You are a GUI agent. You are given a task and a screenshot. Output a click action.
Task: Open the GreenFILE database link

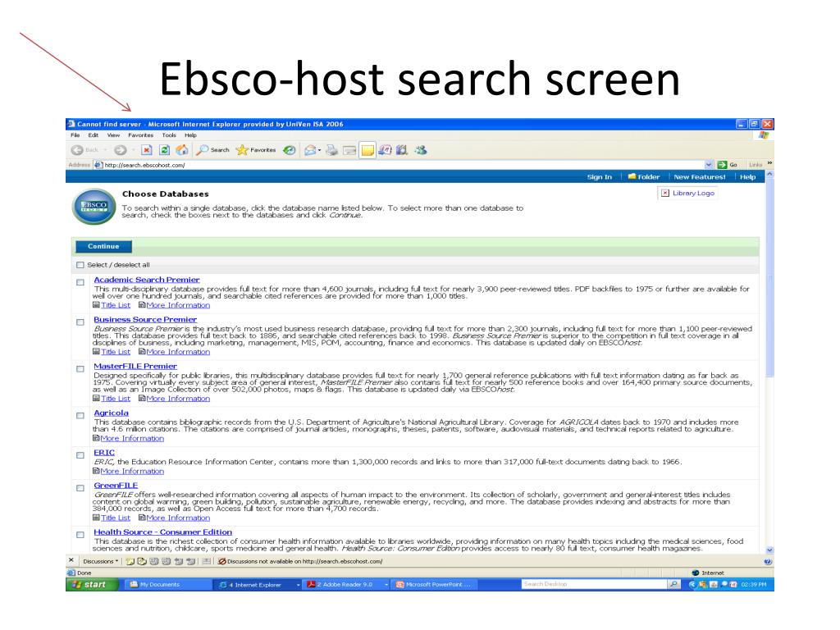pos(116,486)
